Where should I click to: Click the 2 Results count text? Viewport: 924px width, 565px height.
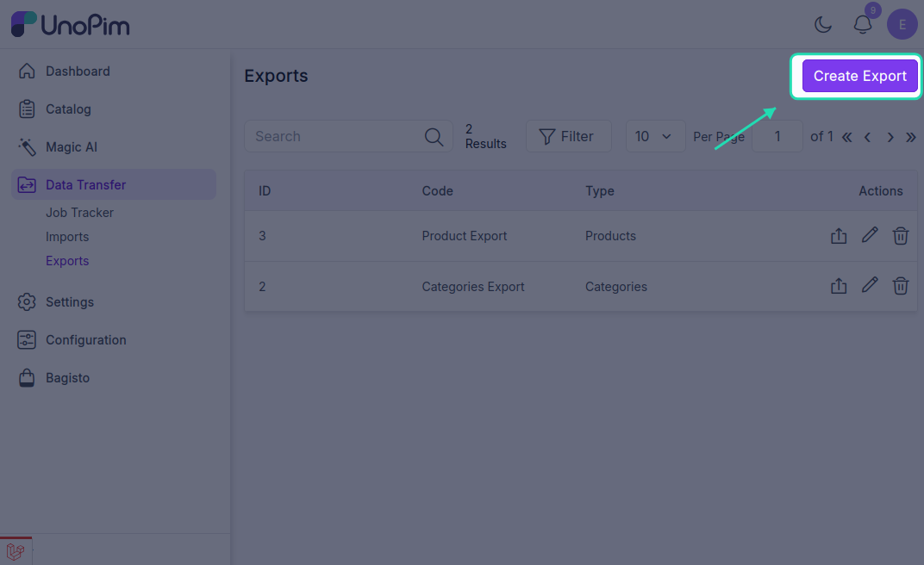485,137
